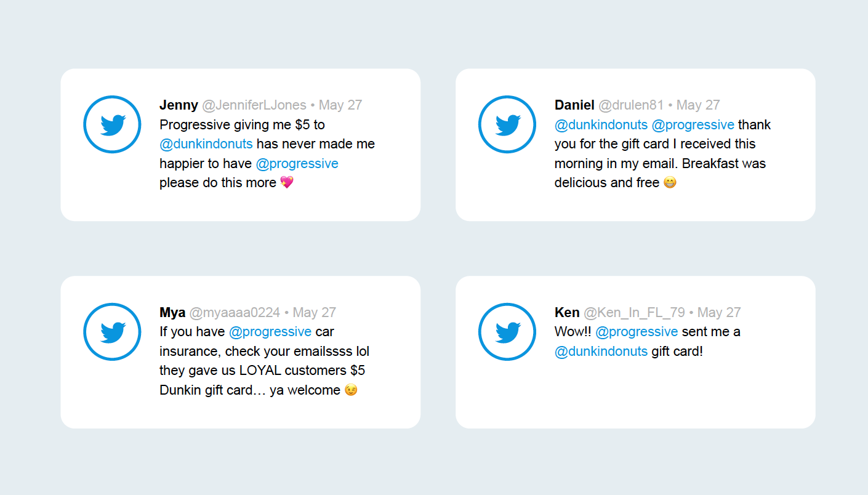Image resolution: width=868 pixels, height=495 pixels.
Task: Click the grinning emoji in Daniel's tweet
Action: [670, 182]
